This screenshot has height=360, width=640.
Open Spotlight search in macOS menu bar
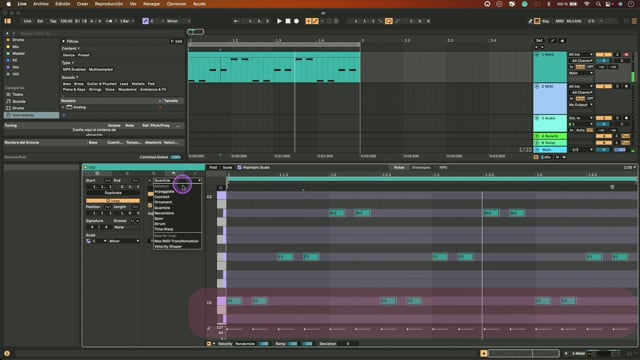[x=598, y=4]
